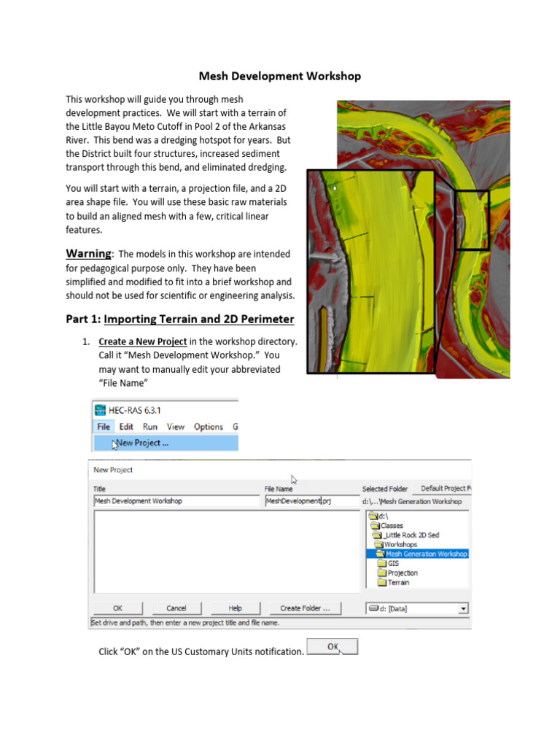Image resolution: width=560 pixels, height=747 pixels.
Task: Open the Run menu
Action: point(150,427)
